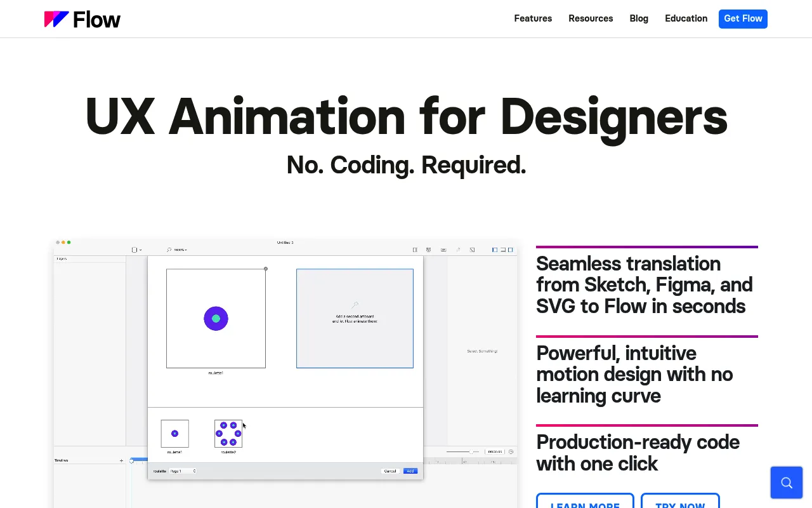Click the timeline playhead marker
Image resolution: width=812 pixels, height=508 pixels.
click(x=131, y=461)
